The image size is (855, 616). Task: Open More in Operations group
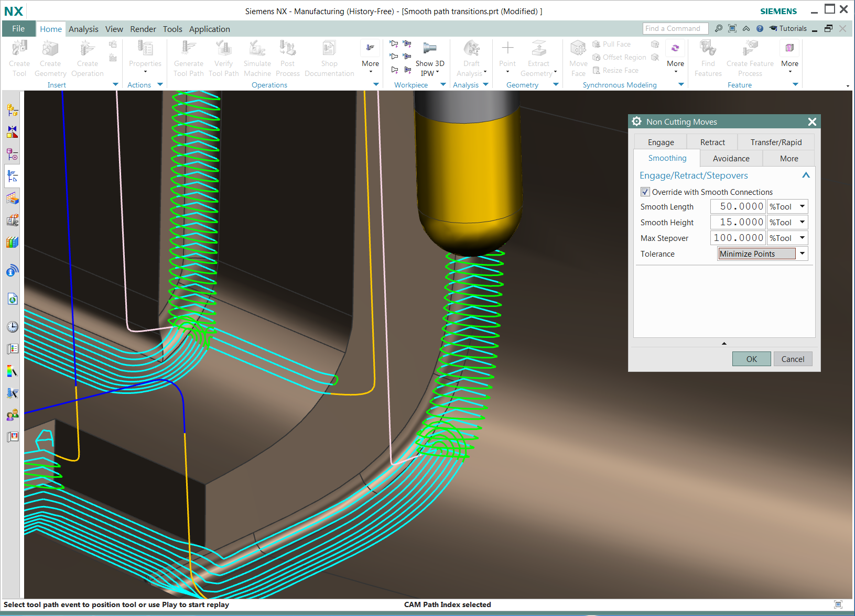click(x=371, y=57)
